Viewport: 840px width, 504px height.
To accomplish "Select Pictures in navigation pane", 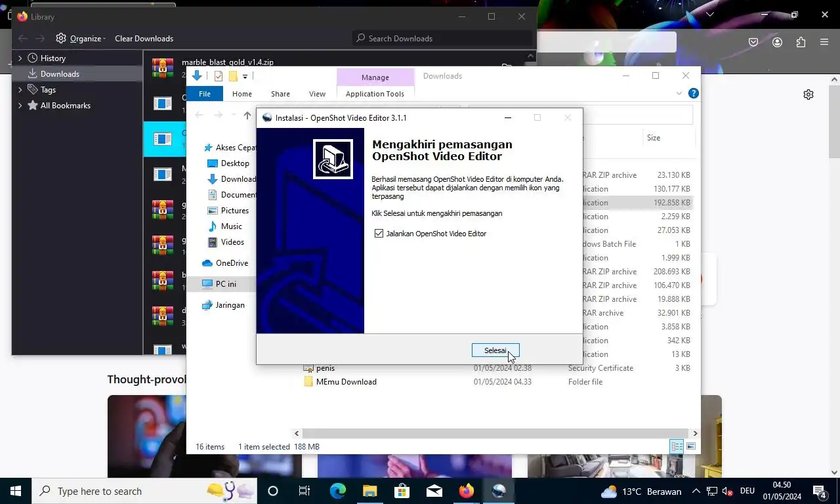I will [228, 211].
